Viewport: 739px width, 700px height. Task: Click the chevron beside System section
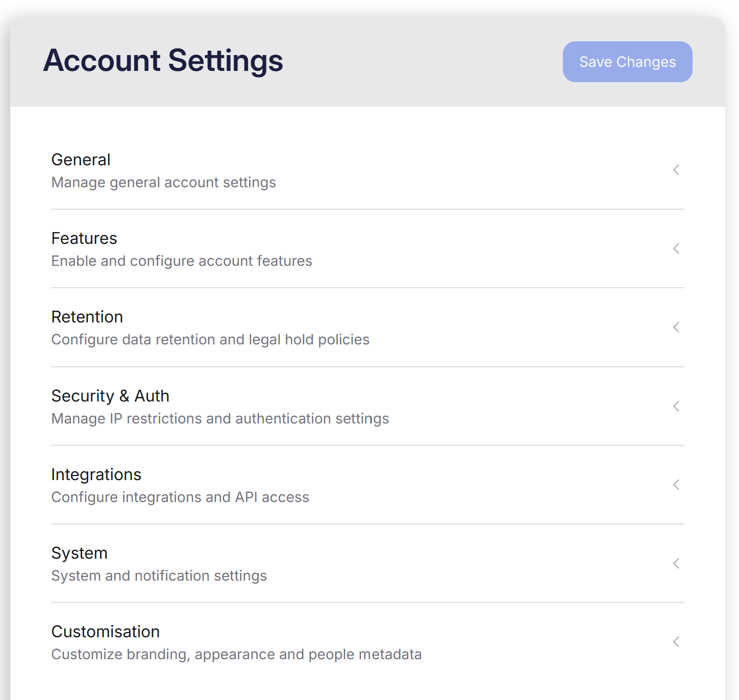pos(676,563)
